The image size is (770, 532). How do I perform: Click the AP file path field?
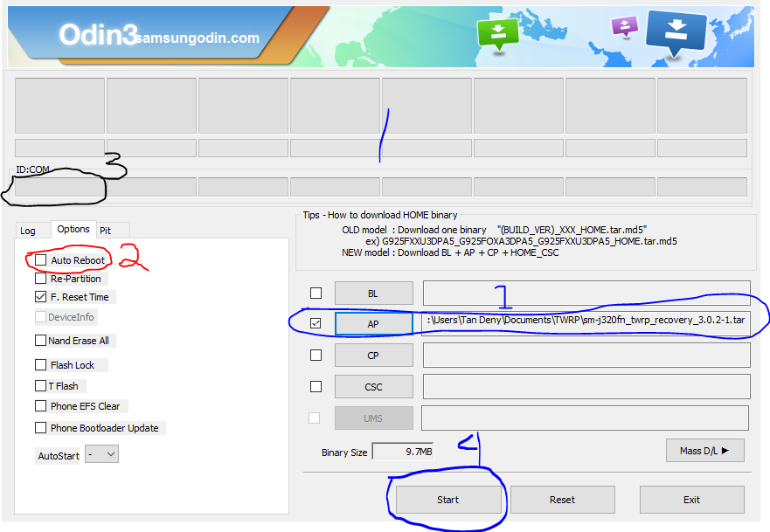point(586,324)
